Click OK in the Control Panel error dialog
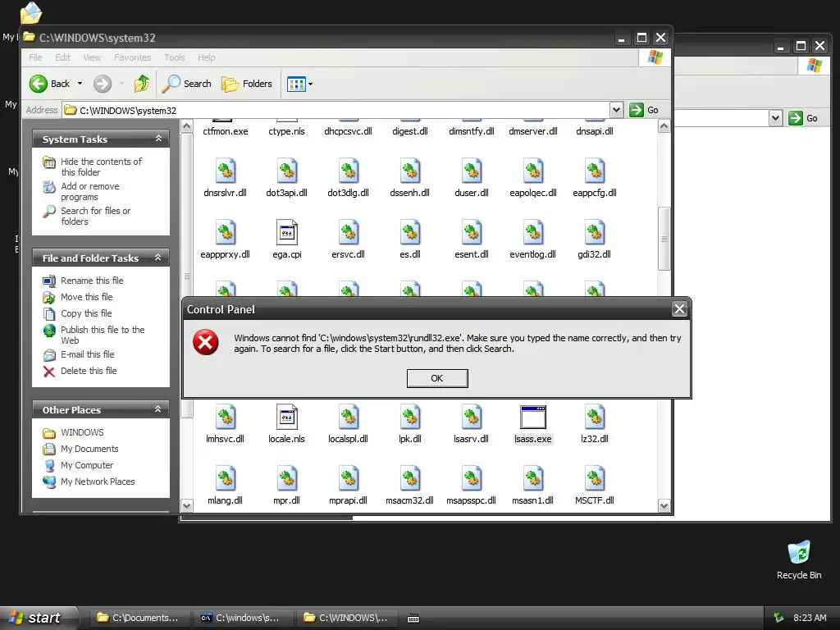Viewport: 840px width, 630px height. (x=437, y=378)
